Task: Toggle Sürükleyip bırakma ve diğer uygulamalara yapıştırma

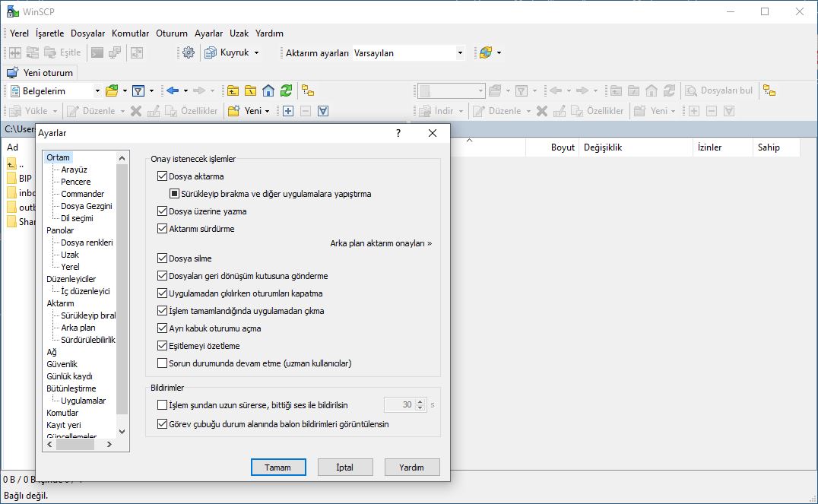Action: [174, 194]
